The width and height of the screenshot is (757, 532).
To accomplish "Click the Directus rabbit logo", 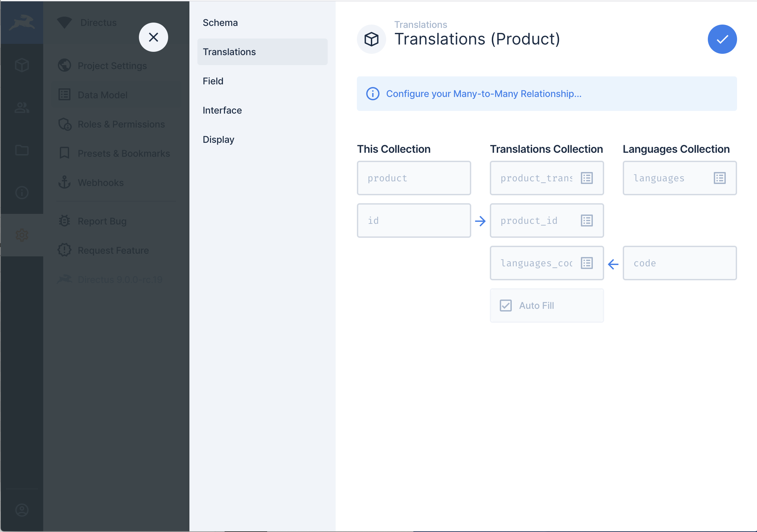I will [x=22, y=23].
